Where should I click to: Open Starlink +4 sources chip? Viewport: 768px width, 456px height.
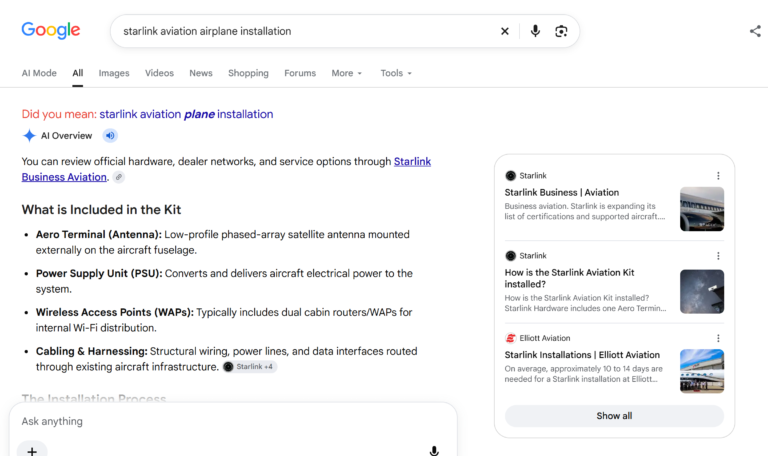tap(250, 367)
